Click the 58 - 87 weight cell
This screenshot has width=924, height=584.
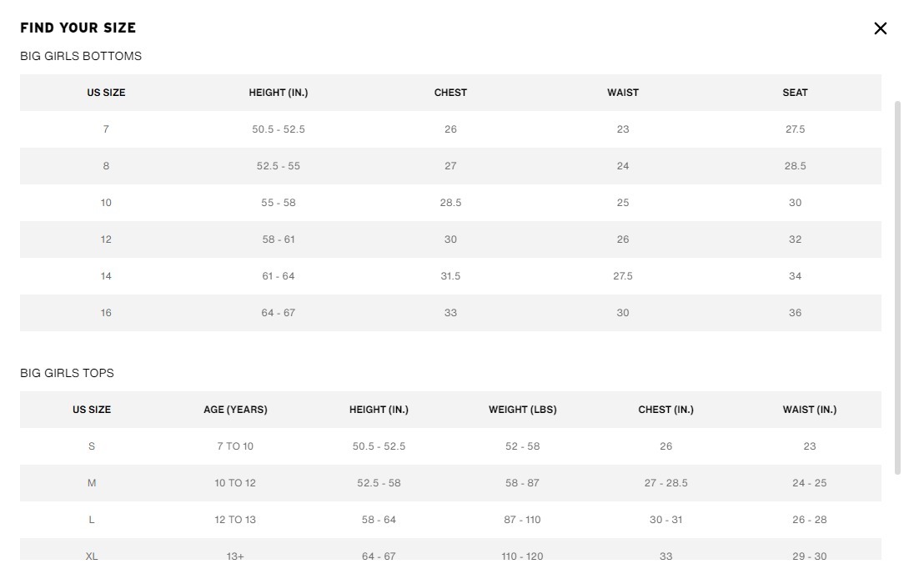pos(522,483)
